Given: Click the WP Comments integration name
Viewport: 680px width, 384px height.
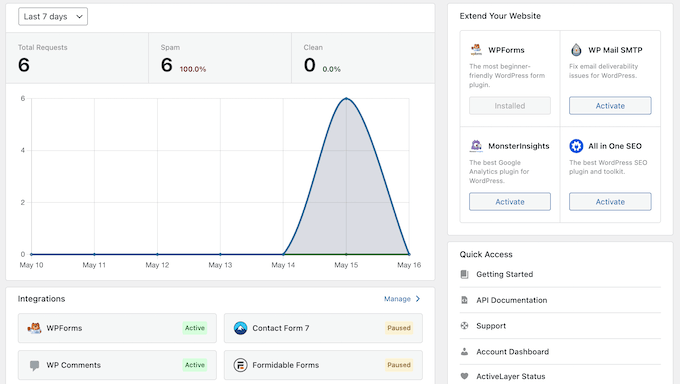Looking at the screenshot, I should [x=74, y=365].
